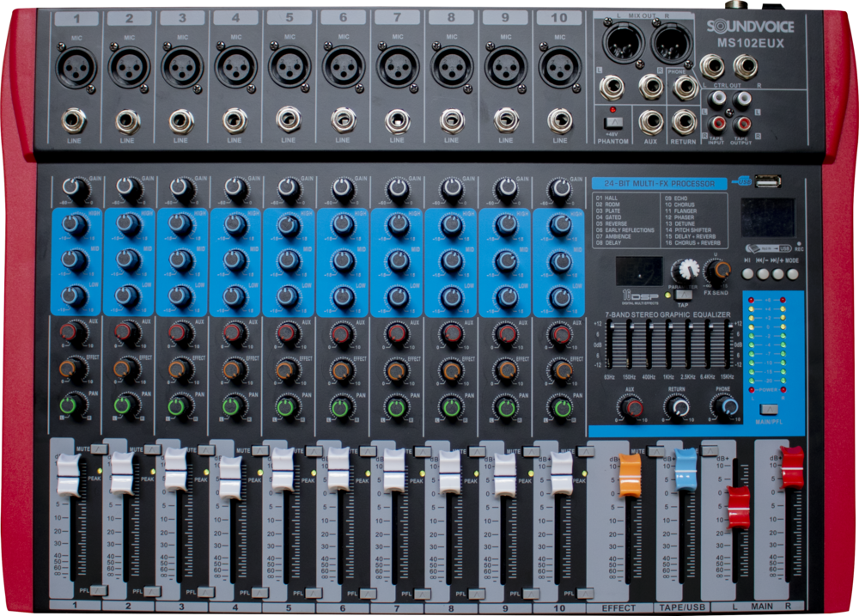Click the channel 1 MIC XLR input
Viewport: 859px width, 616px height.
[x=76, y=68]
